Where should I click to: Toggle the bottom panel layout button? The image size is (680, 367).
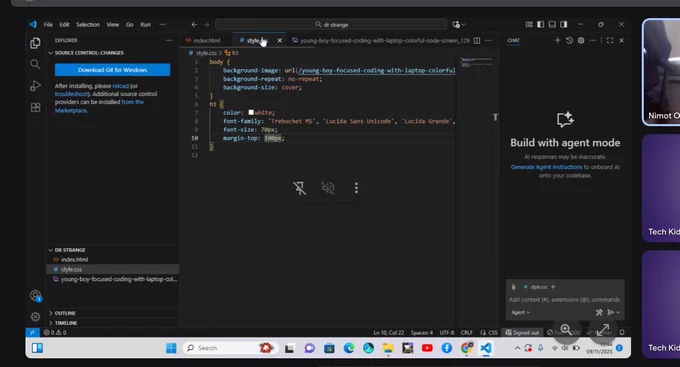(x=552, y=24)
